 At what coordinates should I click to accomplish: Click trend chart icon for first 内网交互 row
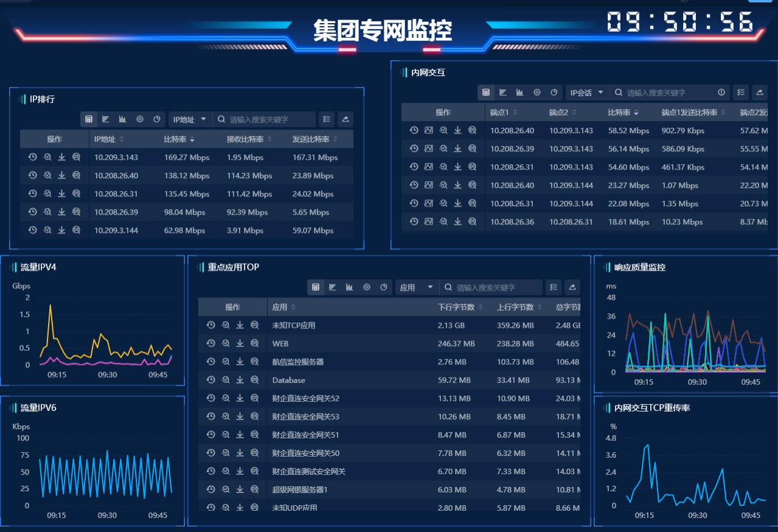[x=428, y=131]
